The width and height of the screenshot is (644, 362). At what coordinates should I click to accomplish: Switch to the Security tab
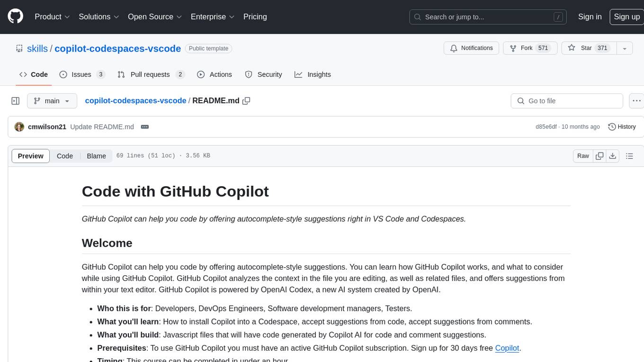[x=263, y=74]
